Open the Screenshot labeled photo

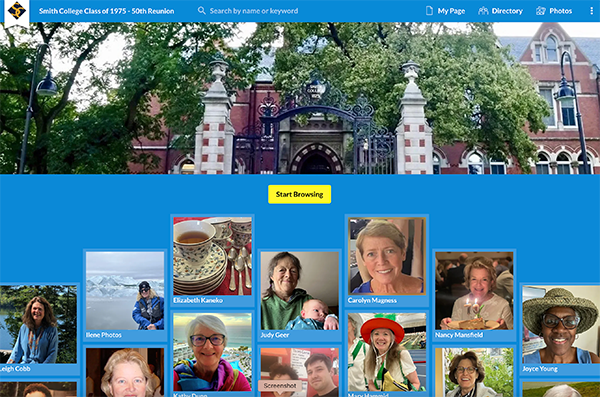point(300,372)
